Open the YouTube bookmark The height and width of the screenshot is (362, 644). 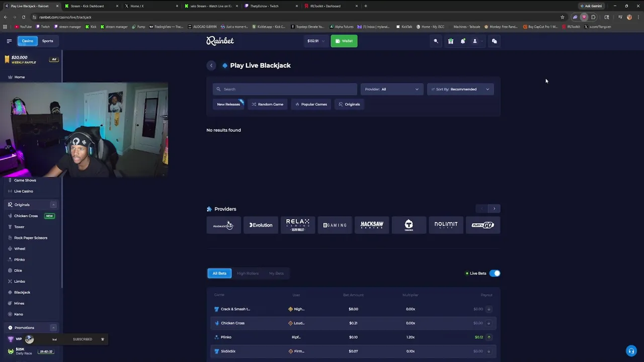(23, 27)
